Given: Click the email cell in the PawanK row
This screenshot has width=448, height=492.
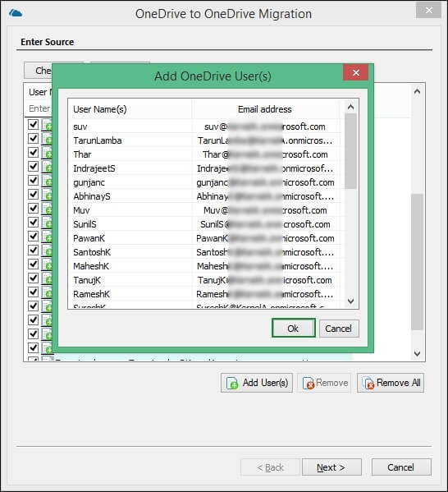Looking at the screenshot, I should [265, 238].
